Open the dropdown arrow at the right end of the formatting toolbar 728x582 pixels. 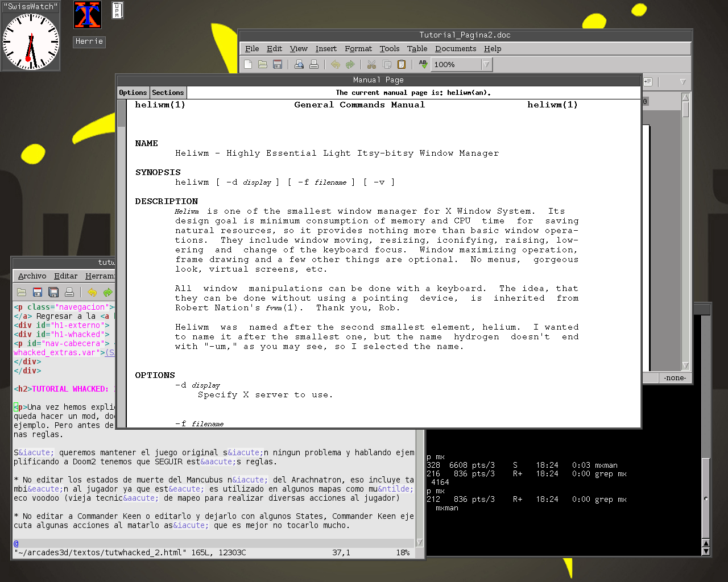(683, 82)
